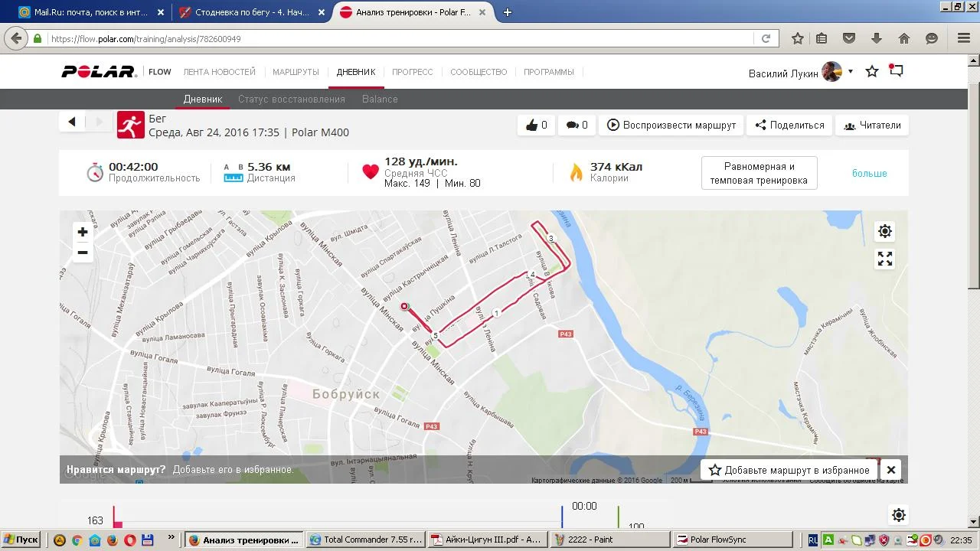Click the red running sport icon

tap(131, 125)
